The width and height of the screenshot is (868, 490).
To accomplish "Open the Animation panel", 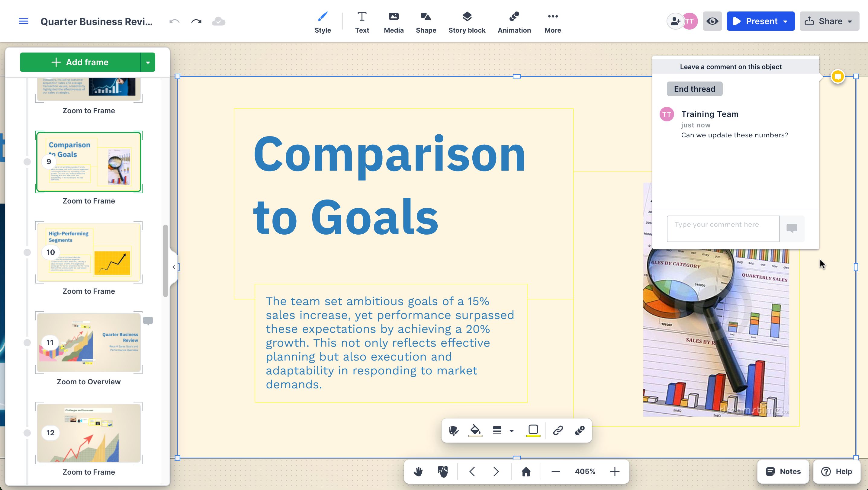I will (514, 22).
